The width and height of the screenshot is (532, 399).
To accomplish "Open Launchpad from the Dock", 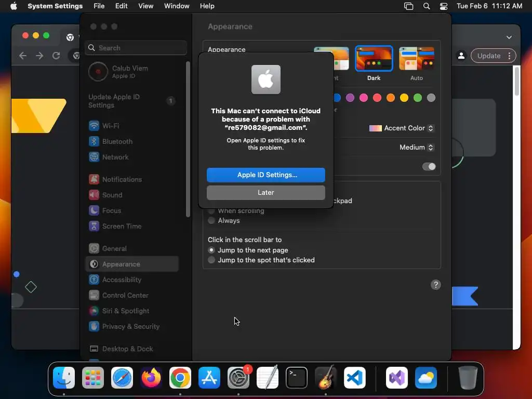I will (93, 378).
